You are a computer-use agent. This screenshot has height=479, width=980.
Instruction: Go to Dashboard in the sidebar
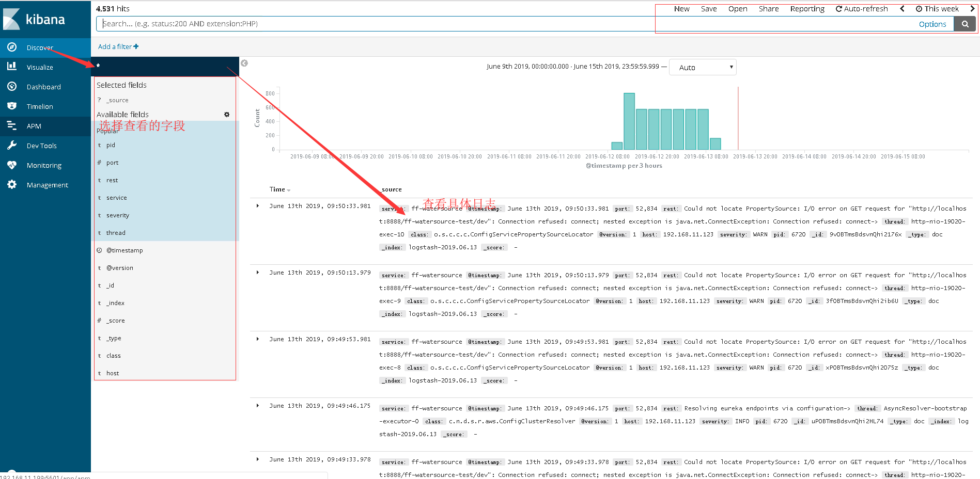tap(44, 87)
